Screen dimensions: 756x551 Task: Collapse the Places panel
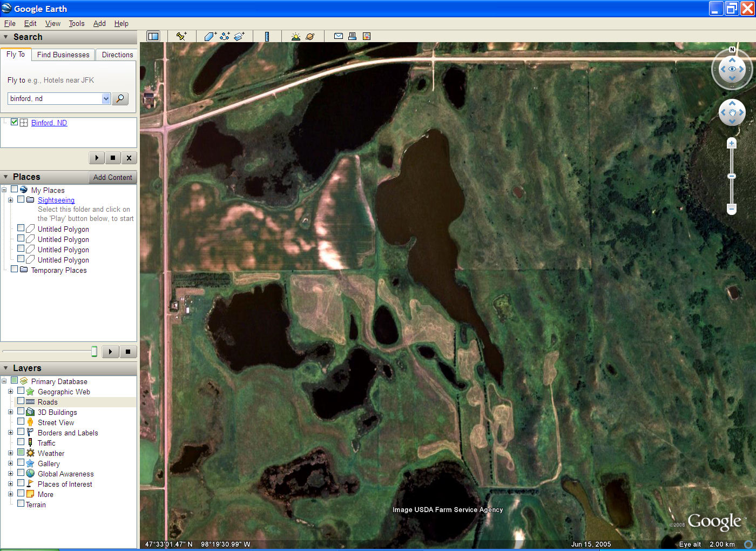pos(6,177)
